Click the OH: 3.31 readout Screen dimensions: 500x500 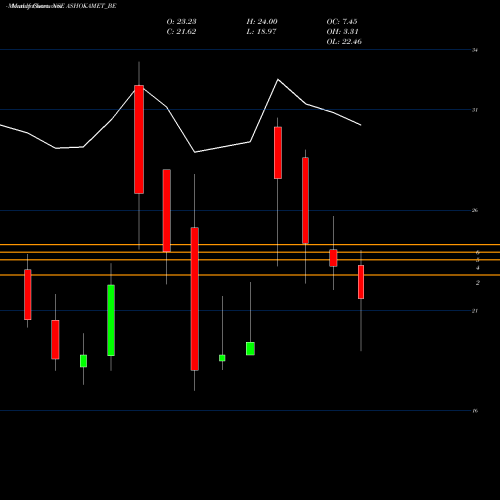pyautogui.click(x=342, y=32)
